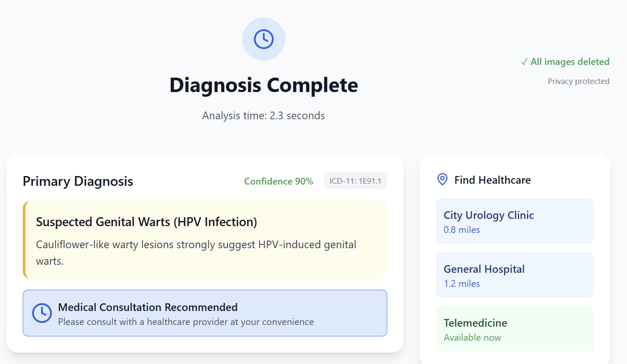Screen dimensions: 627x364
Task: Click the Medical Consultation Recommended banner
Action: [205, 313]
